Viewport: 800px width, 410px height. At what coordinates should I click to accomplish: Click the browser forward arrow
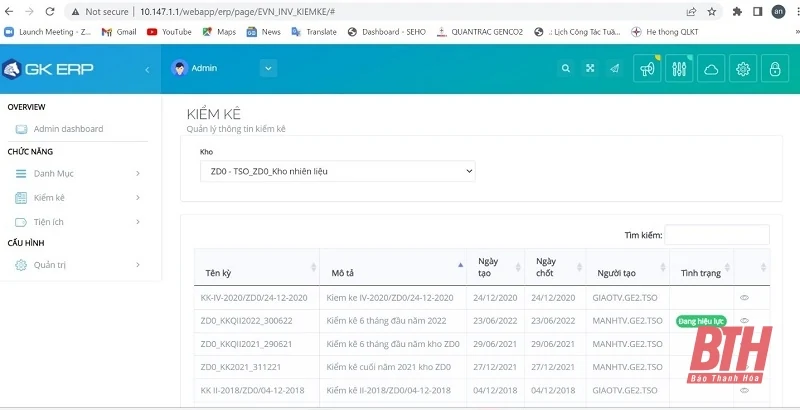[30, 11]
